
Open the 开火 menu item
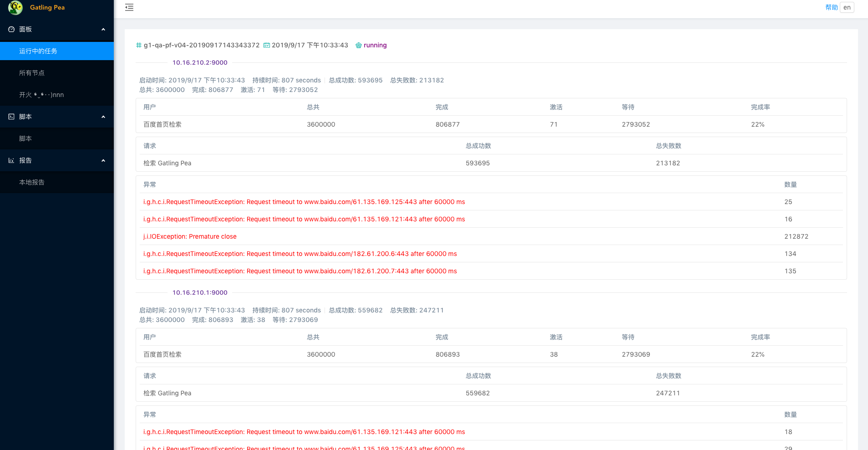click(57, 95)
